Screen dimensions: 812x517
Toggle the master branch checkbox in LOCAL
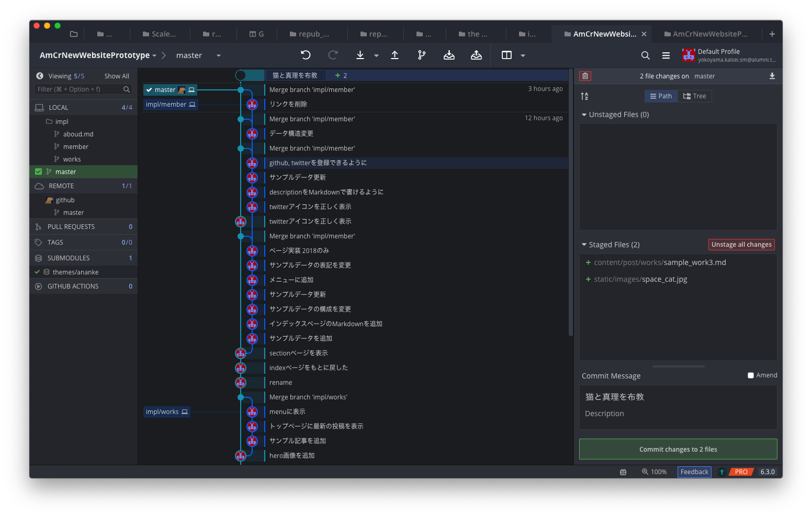point(38,171)
